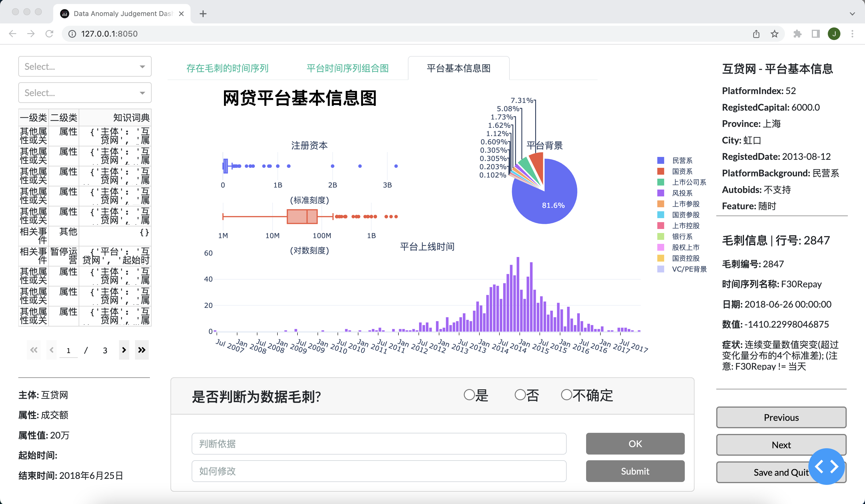Open the second Select... dropdown
Viewport: 865px width, 504px height.
84,92
